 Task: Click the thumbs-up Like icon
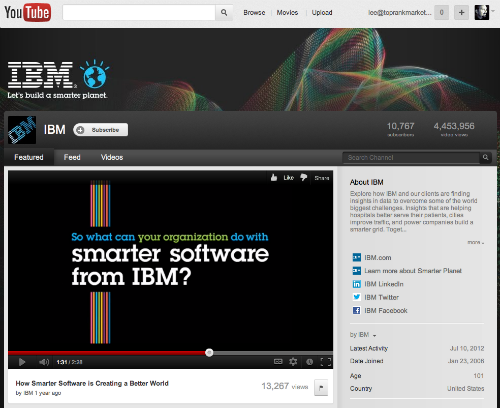274,178
